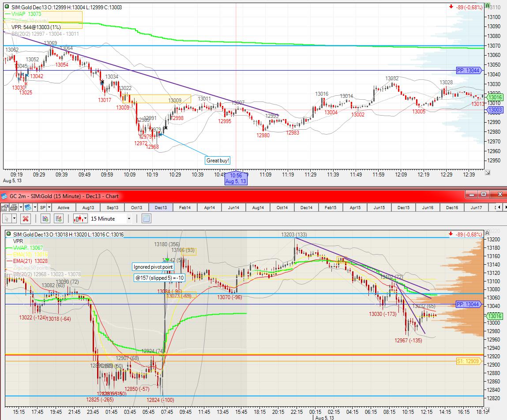Image resolution: width=507 pixels, height=420 pixels.
Task: Open the Jun17 contract tab
Action: (x=476, y=208)
